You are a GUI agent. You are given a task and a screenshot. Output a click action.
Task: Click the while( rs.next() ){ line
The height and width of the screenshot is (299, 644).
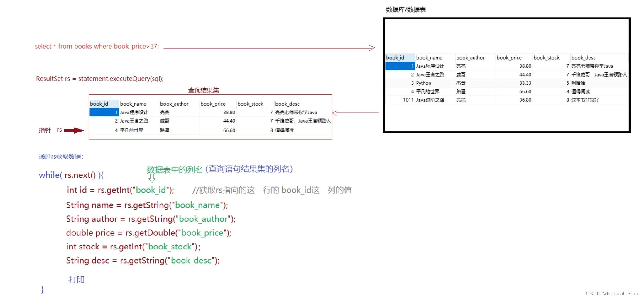(x=71, y=175)
